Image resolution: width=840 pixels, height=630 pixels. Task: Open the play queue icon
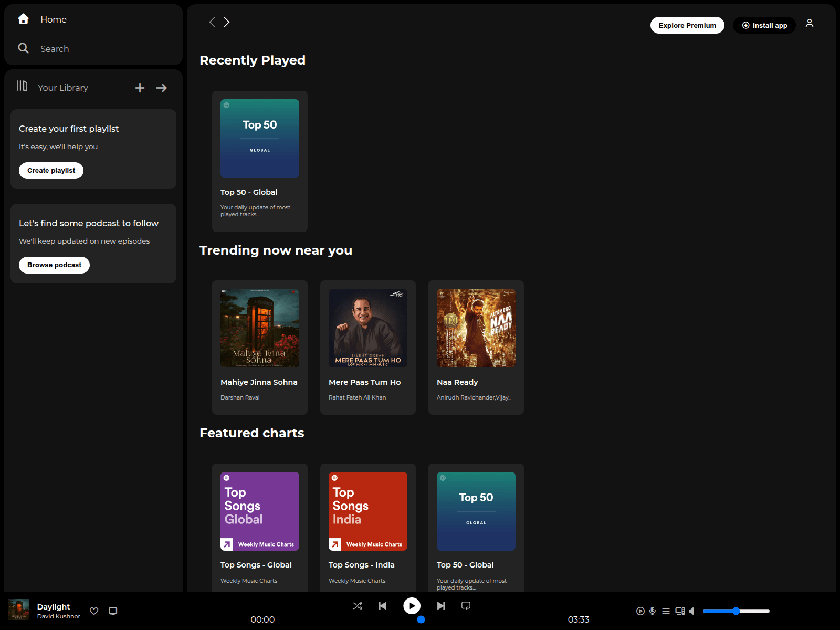(x=666, y=611)
